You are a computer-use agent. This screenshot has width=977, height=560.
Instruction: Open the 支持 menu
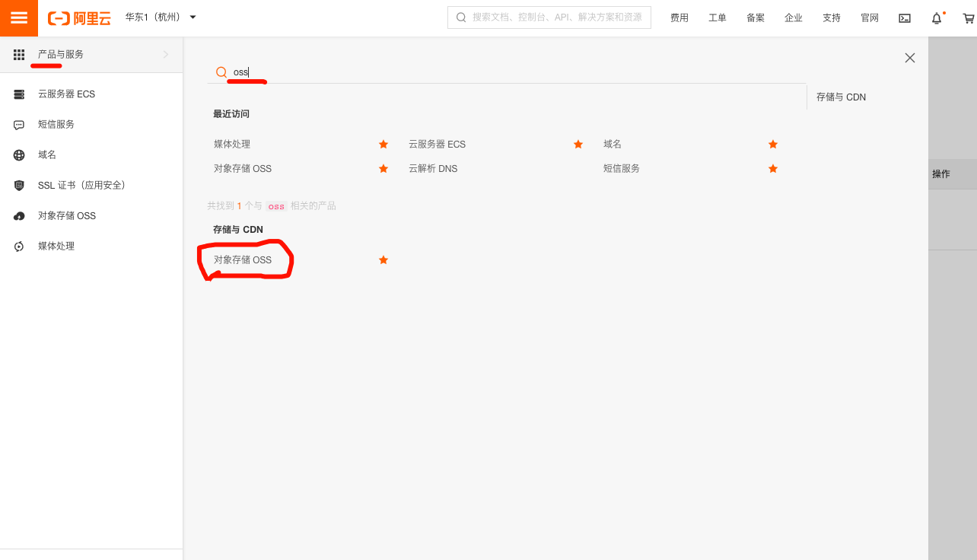coord(832,18)
